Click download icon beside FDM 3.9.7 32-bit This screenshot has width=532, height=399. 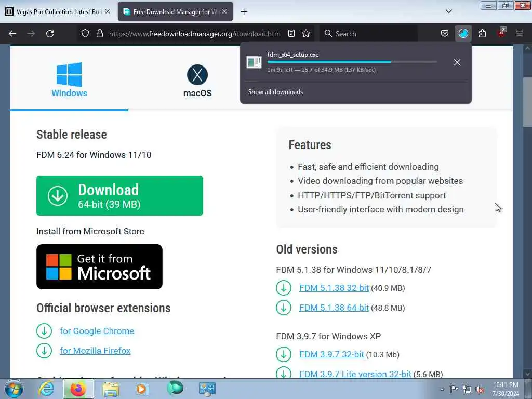pyautogui.click(x=284, y=354)
